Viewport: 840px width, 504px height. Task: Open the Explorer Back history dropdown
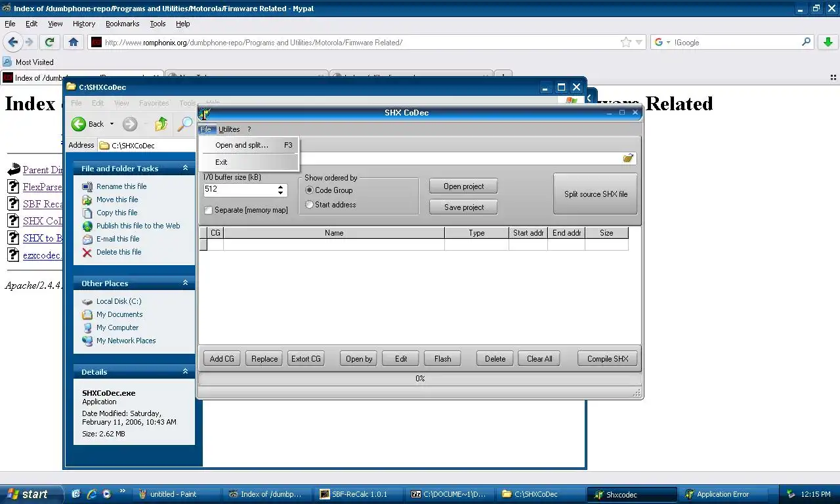[x=112, y=124]
